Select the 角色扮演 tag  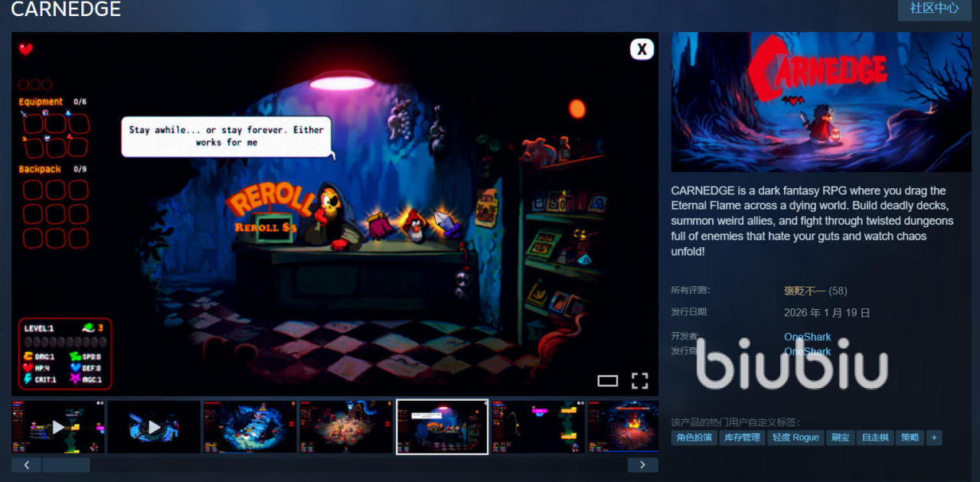693,438
